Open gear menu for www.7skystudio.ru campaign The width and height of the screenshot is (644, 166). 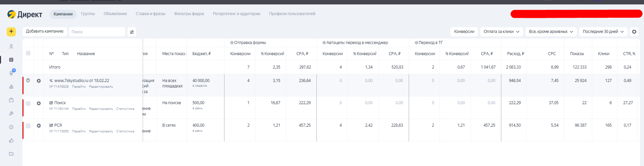coord(39,81)
